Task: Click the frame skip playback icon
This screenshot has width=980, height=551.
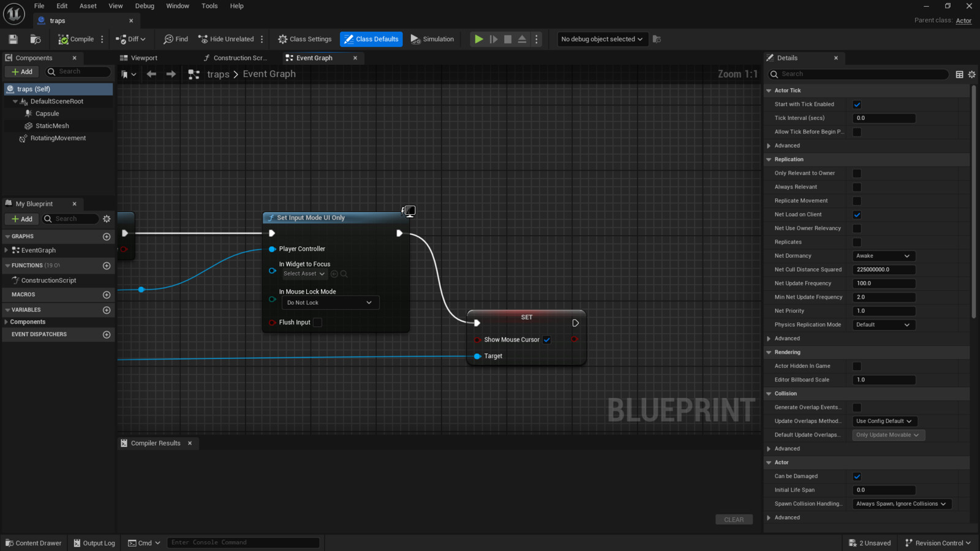Action: [x=494, y=39]
